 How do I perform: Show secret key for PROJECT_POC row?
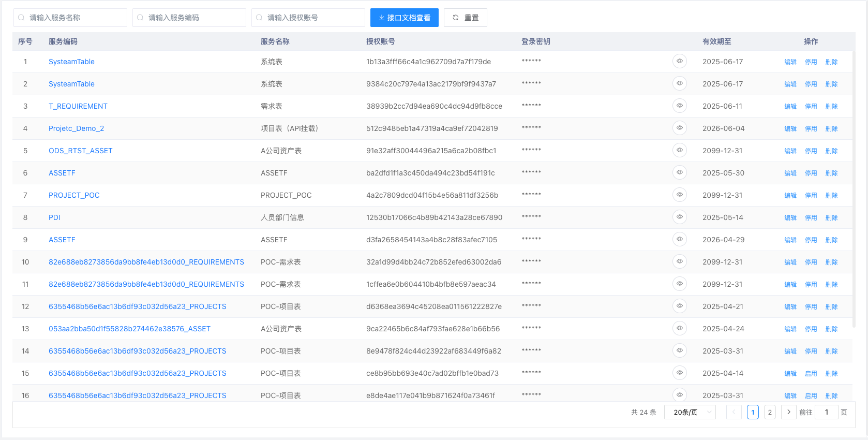680,195
